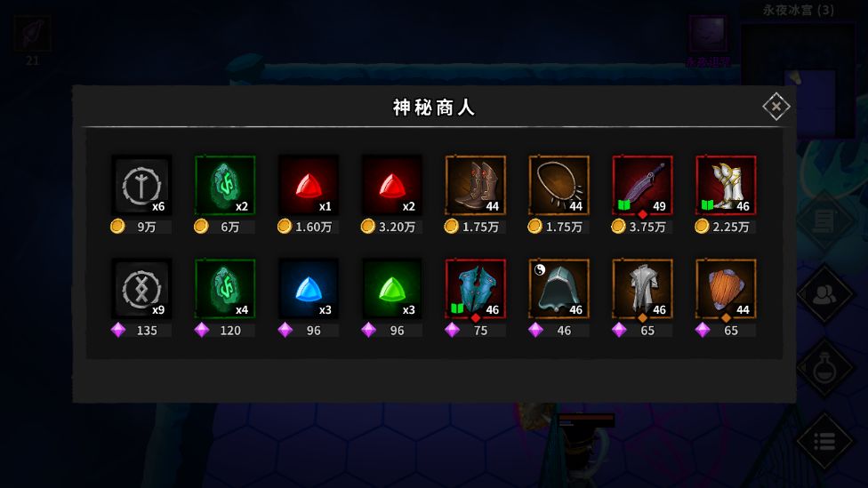The image size is (868, 488).
Task: Click the yin-yang hooded helmet item
Action: tap(559, 288)
